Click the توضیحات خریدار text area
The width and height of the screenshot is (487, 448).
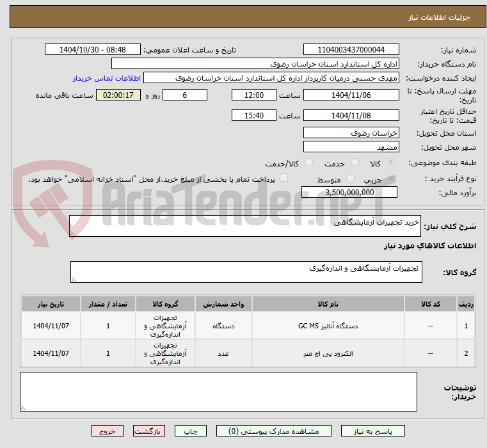point(218,392)
